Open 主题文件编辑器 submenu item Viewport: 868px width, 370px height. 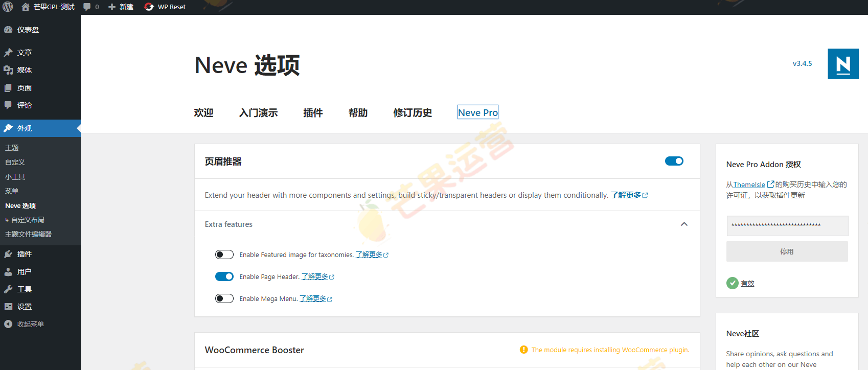tap(28, 234)
